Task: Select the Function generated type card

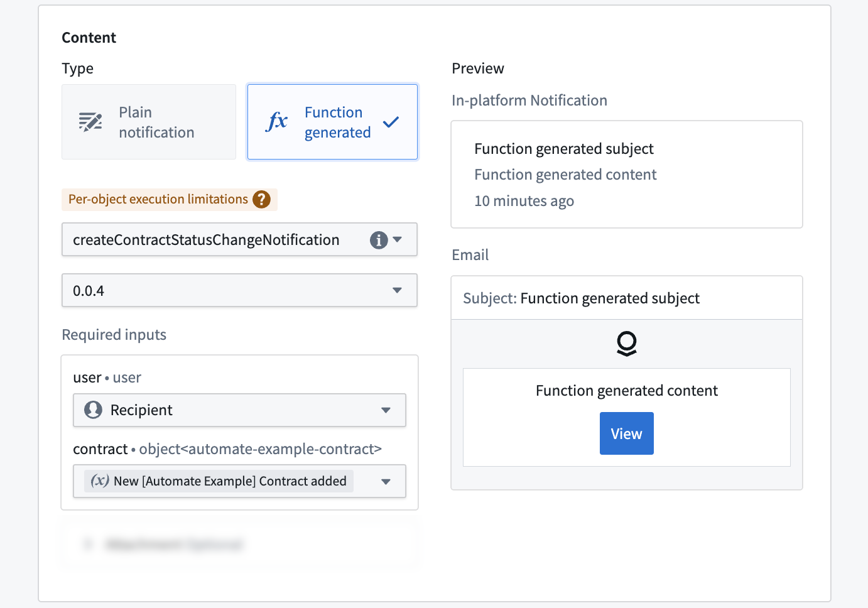Action: click(332, 122)
